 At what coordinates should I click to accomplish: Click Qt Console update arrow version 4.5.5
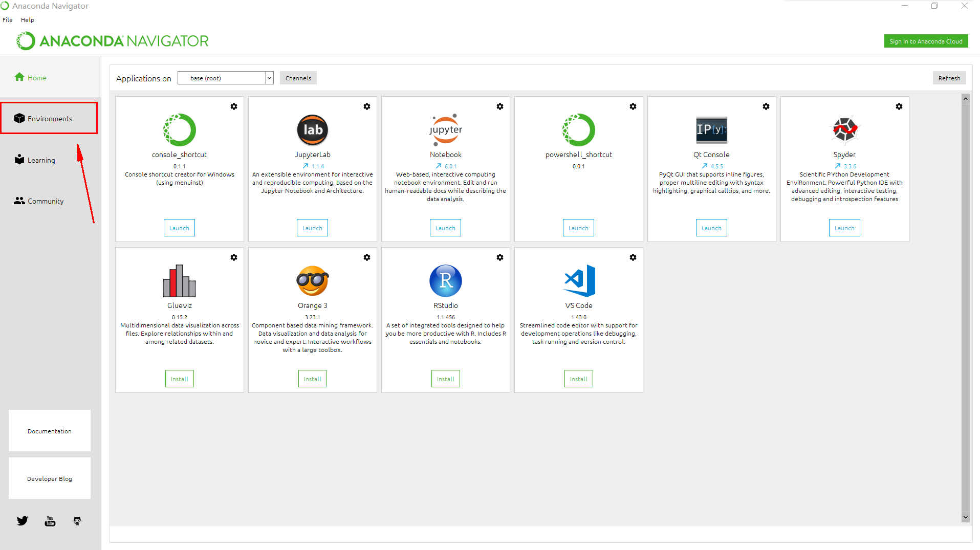(712, 166)
